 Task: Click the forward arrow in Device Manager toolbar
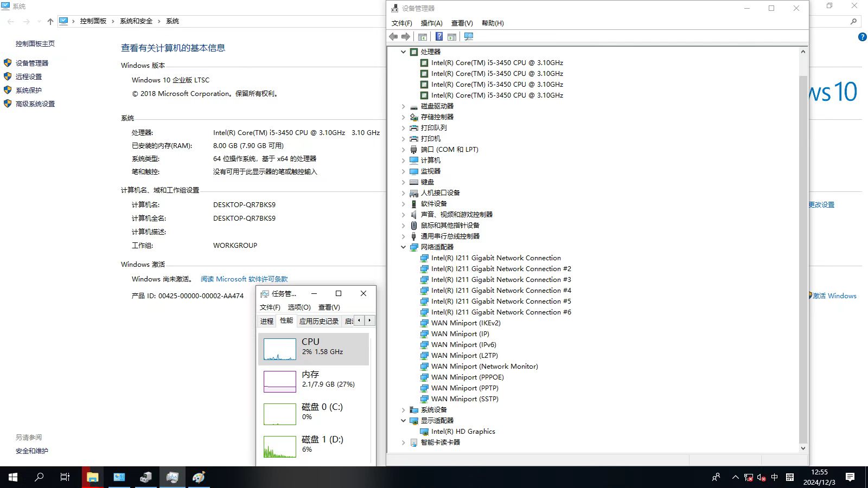pos(406,36)
